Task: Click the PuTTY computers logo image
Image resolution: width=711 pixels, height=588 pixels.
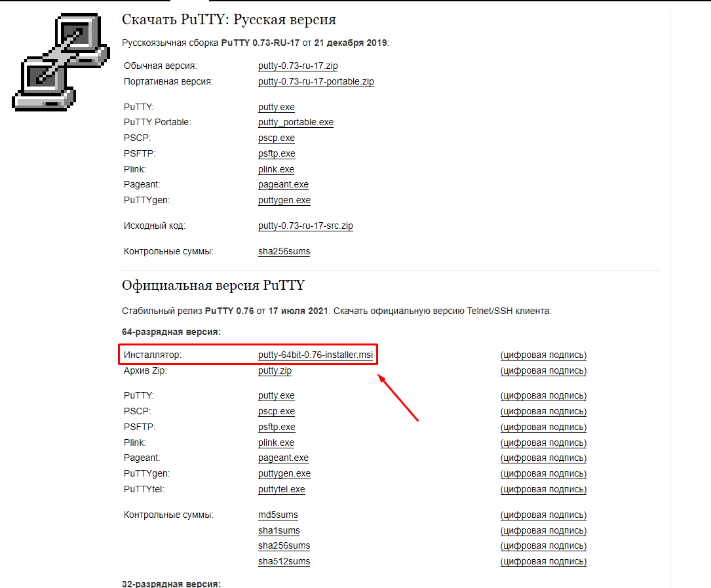Action: pyautogui.click(x=61, y=62)
